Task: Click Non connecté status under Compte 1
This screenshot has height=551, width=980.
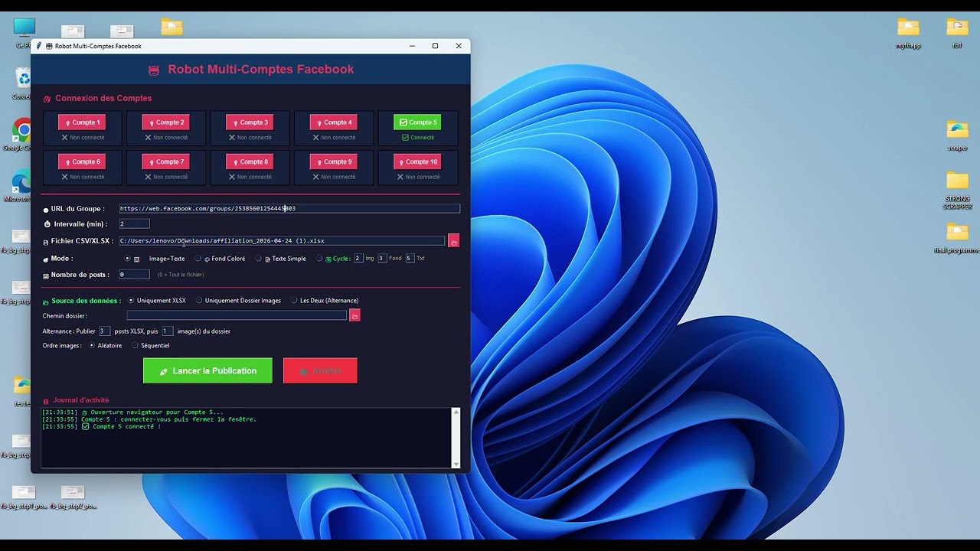Action: click(83, 138)
